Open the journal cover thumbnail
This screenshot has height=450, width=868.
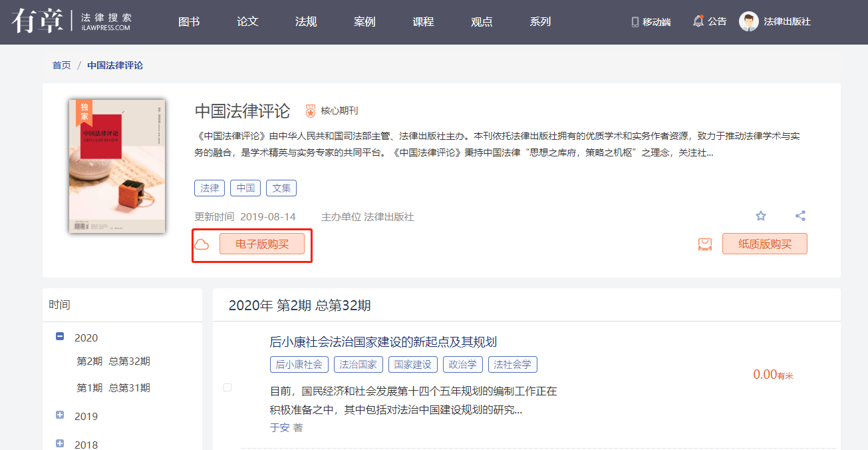[117, 166]
